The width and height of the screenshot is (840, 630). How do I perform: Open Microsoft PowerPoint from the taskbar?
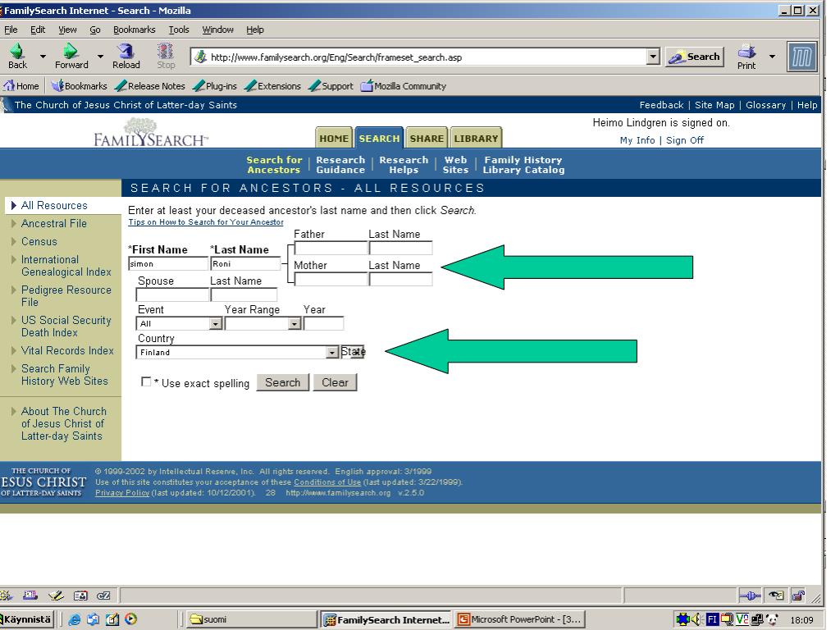pos(519,619)
